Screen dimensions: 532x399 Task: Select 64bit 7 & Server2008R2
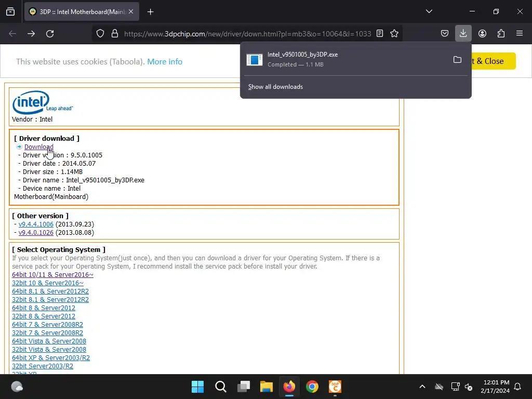(x=47, y=325)
